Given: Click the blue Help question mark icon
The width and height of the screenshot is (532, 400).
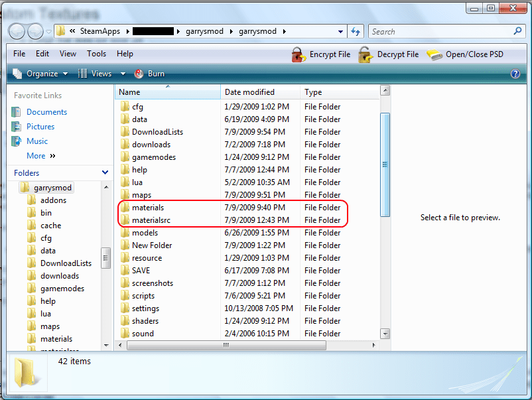Looking at the screenshot, I should pos(515,74).
